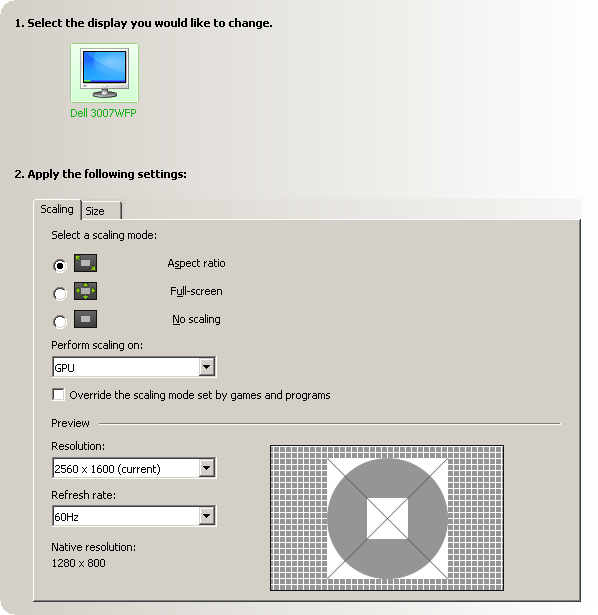Expand the Resolution dropdown arrow
Image resolution: width=598 pixels, height=615 pixels.
[x=206, y=468]
